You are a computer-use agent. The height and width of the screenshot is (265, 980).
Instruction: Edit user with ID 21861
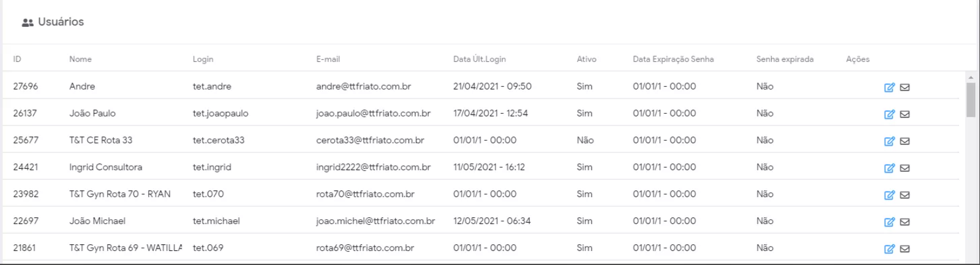click(x=889, y=249)
